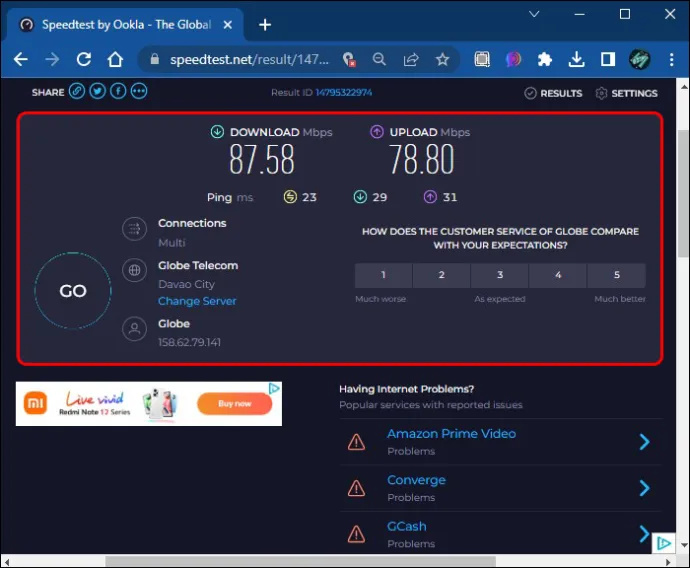Image resolution: width=690 pixels, height=568 pixels.
Task: Reload the Speedtest page
Action: point(84,59)
